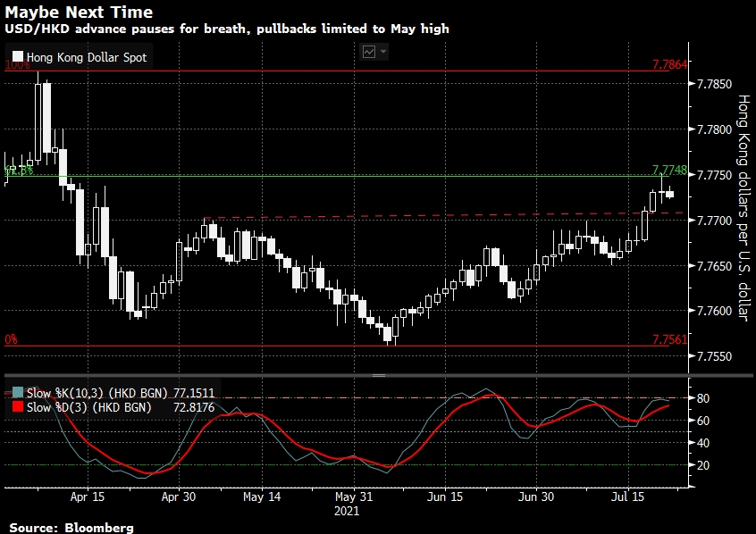Select the Hong Kong Dollar Spot legend label

87,58
